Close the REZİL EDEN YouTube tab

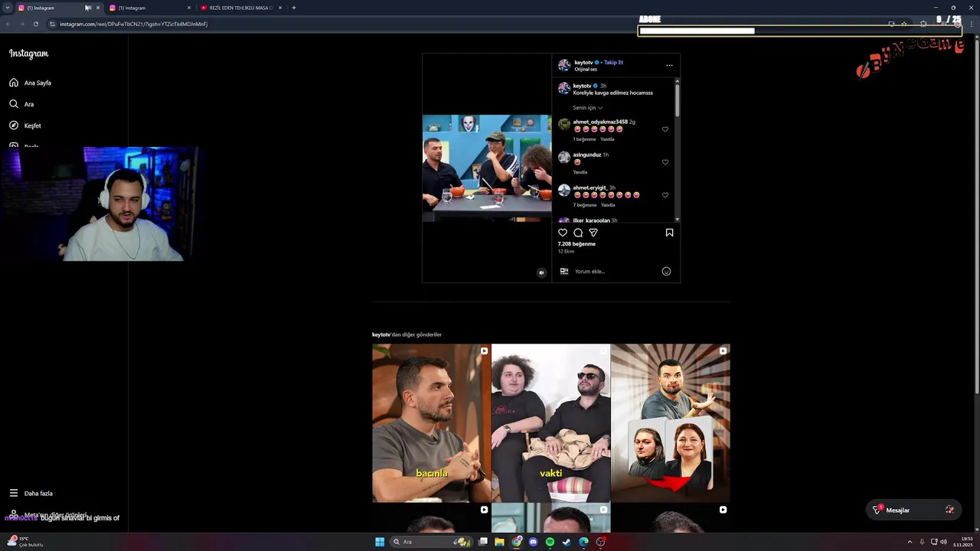tap(280, 8)
